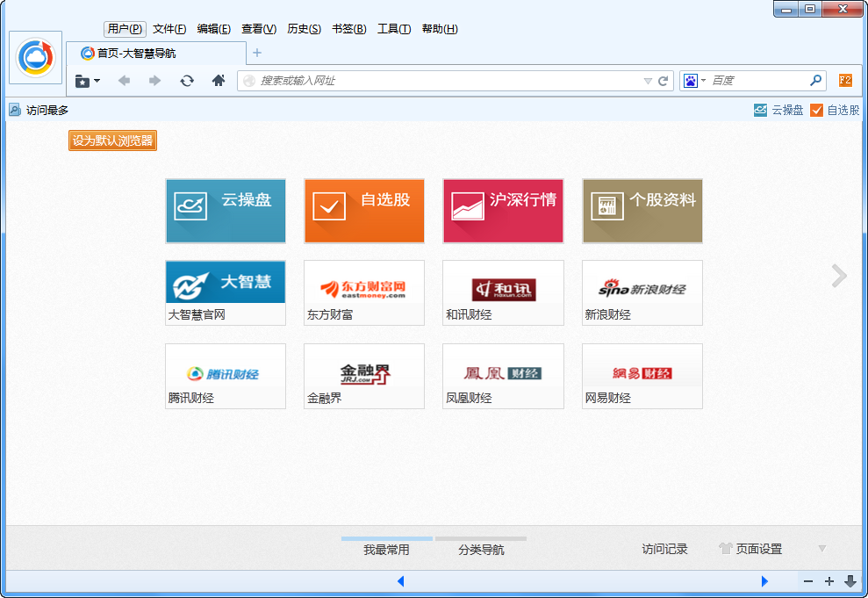Open the 编辑(E) menu
Image resolution: width=868 pixels, height=598 pixels.
point(213,29)
